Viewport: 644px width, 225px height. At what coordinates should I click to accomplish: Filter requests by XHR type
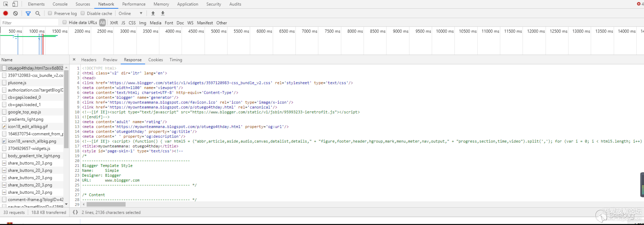click(x=114, y=23)
